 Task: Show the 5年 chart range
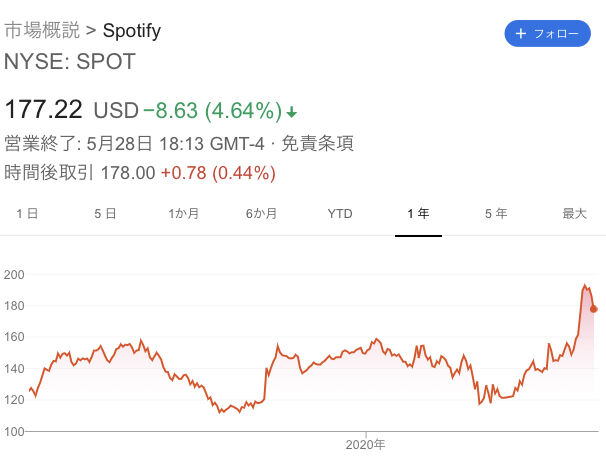(x=496, y=213)
